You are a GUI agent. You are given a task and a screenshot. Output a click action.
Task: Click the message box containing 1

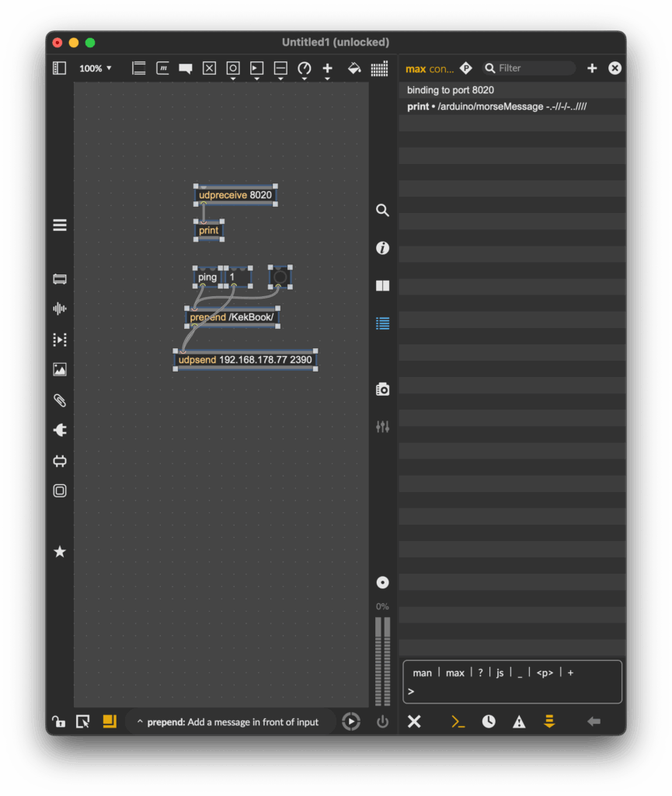point(238,278)
